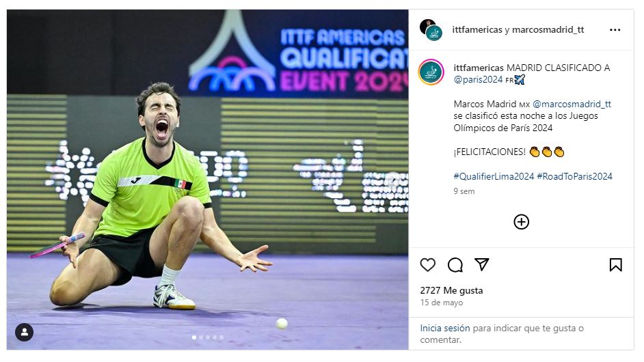The width and height of the screenshot is (644, 362).
Task: Click the Inicia sesión login link
Action: tap(445, 328)
